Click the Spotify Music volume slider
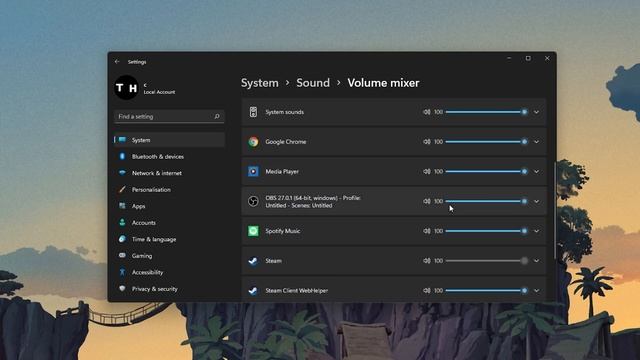Viewport: 640px width, 360px height. coord(487,231)
